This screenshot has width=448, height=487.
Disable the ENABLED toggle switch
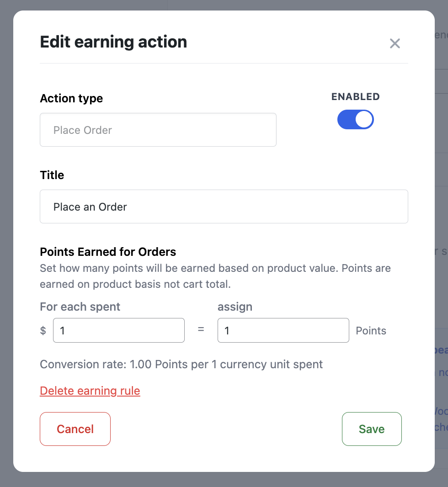point(355,119)
